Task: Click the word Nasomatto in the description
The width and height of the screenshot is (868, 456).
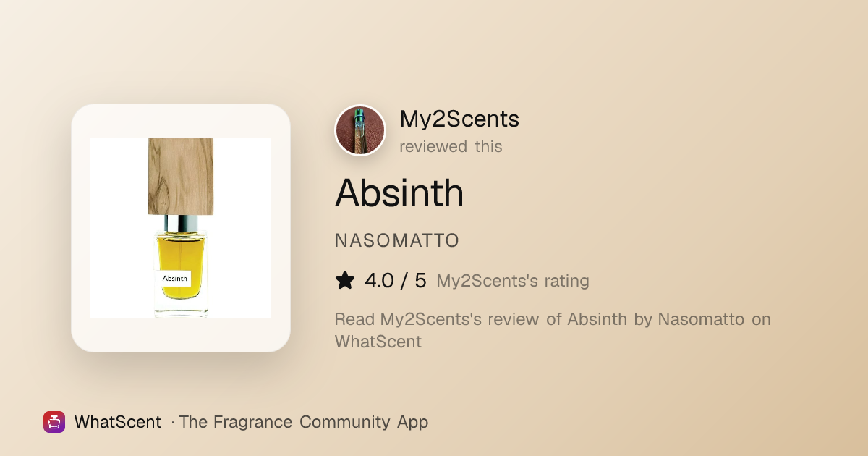Action: [x=701, y=319]
